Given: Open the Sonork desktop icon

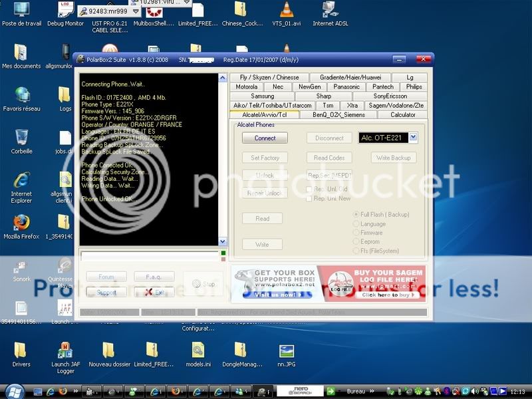Looking at the screenshot, I should 21,271.
